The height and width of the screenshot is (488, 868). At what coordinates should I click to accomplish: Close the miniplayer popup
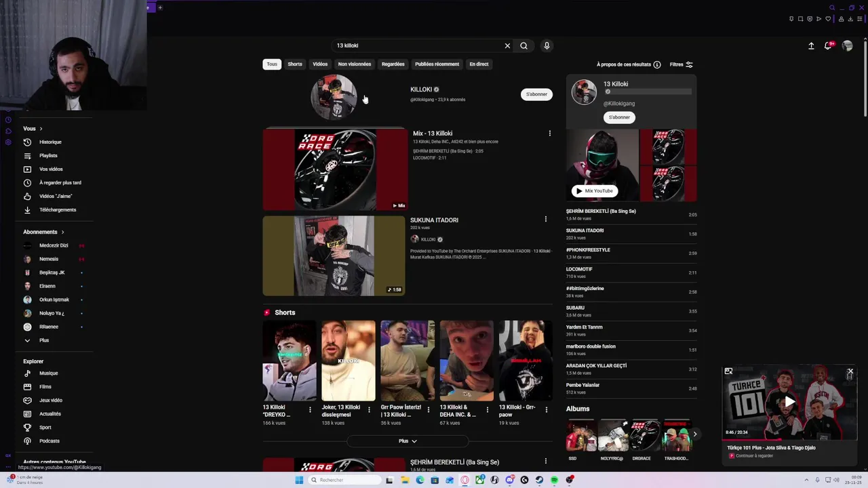[850, 371]
